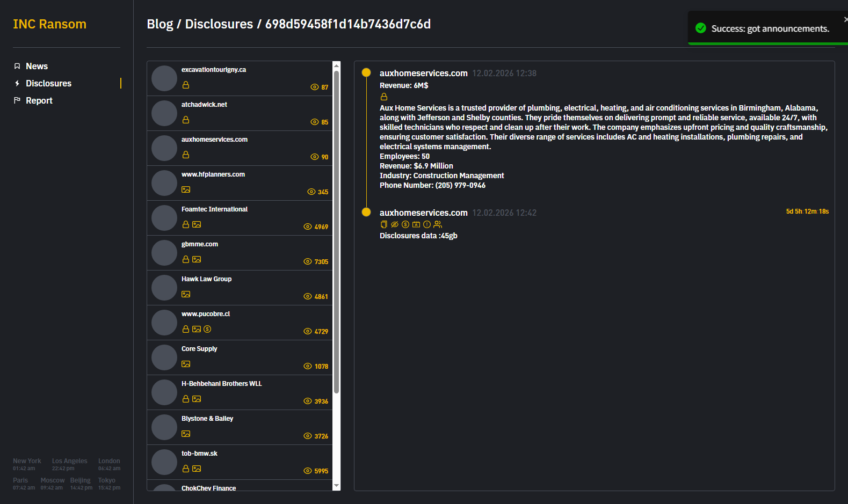Click the ID badge icon in the 12:42 entry
The height and width of the screenshot is (504, 848).
416,224
